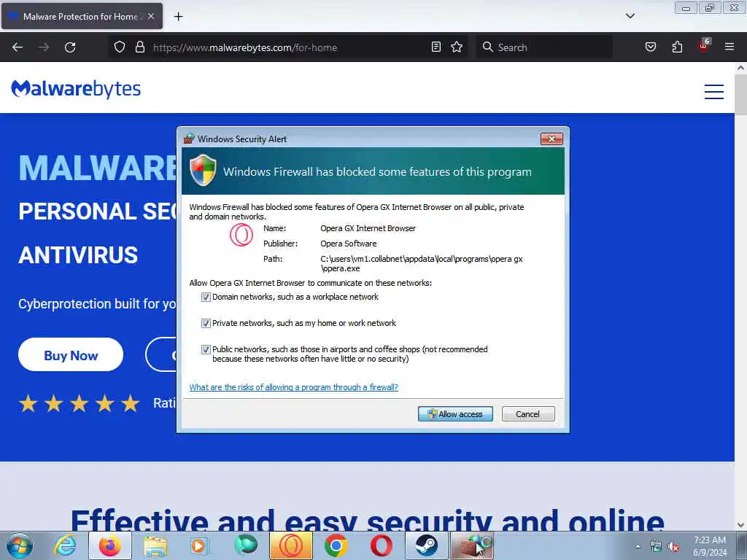Click the muted volume tray icon
Viewport: 747px width, 560px height.
(x=673, y=547)
